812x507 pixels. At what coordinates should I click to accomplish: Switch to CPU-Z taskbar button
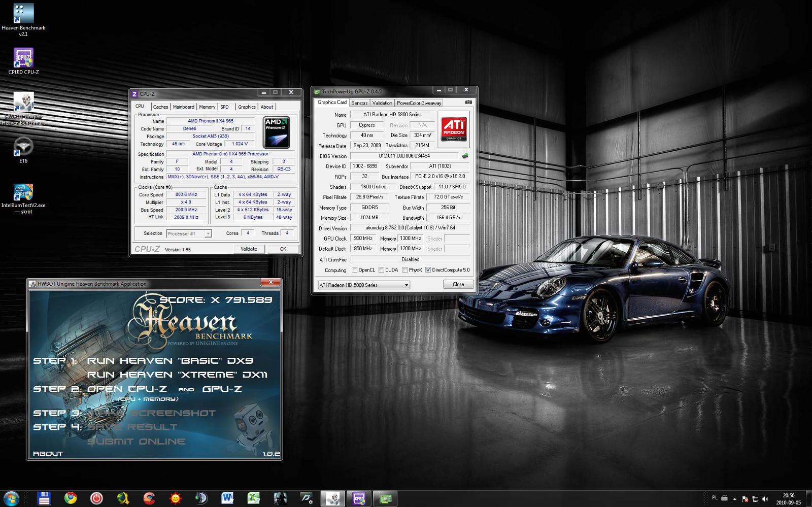point(359,498)
